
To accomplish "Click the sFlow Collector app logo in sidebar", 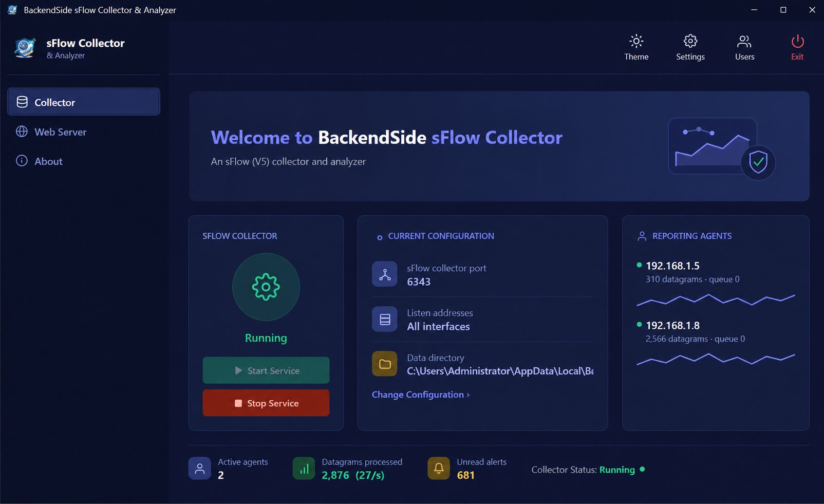I will pos(25,48).
